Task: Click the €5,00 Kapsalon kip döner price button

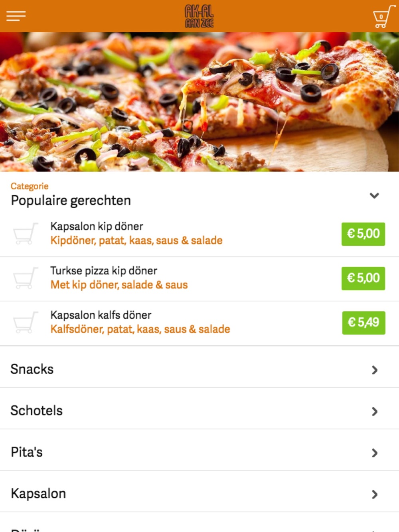Action: [363, 234]
